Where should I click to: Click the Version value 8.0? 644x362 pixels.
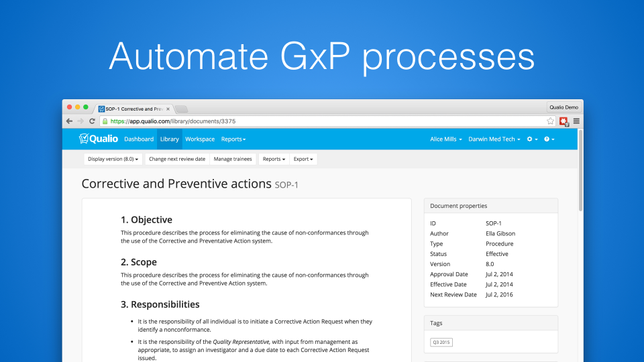click(490, 264)
